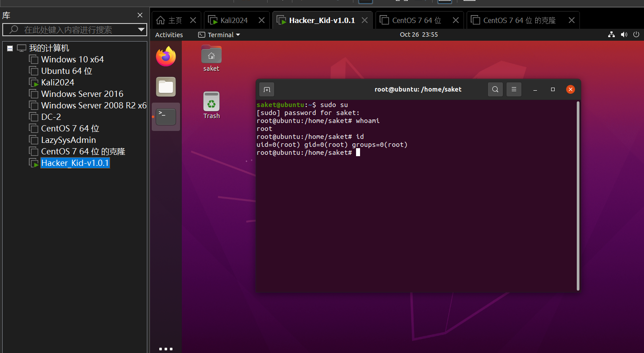Select Kali2024 in the library tree
The width and height of the screenshot is (644, 353).
coord(57,82)
